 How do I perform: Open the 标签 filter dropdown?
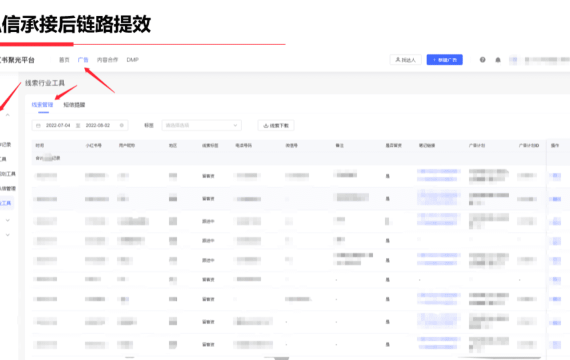[x=201, y=125]
